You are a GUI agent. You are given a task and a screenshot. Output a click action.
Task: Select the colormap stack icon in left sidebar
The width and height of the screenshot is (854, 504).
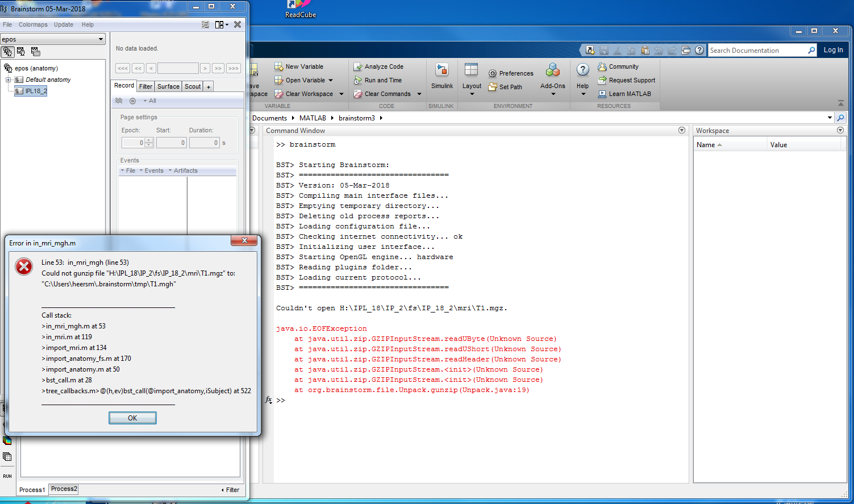pos(7,440)
